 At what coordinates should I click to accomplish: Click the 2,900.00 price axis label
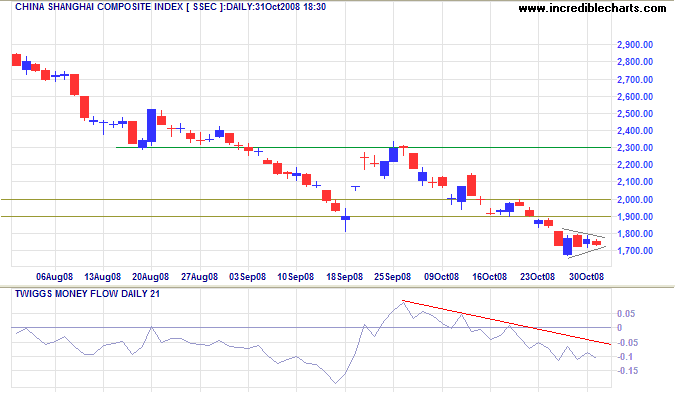[x=635, y=45]
